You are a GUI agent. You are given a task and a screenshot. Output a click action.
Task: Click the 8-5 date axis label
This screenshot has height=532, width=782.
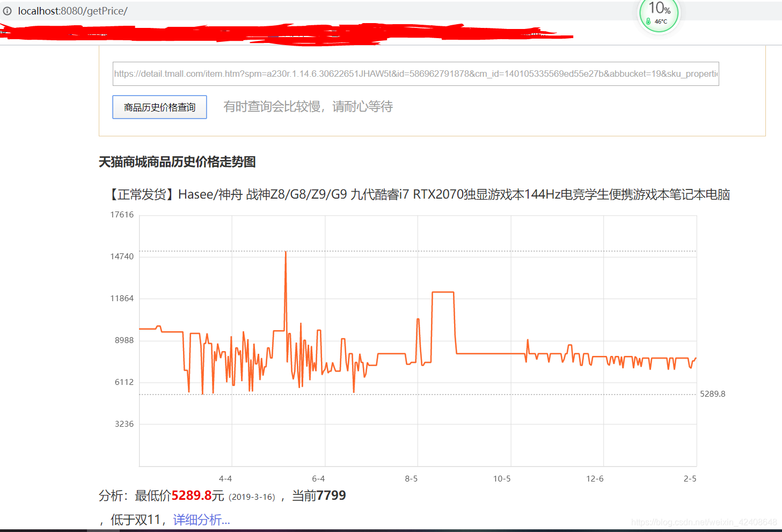(x=411, y=479)
